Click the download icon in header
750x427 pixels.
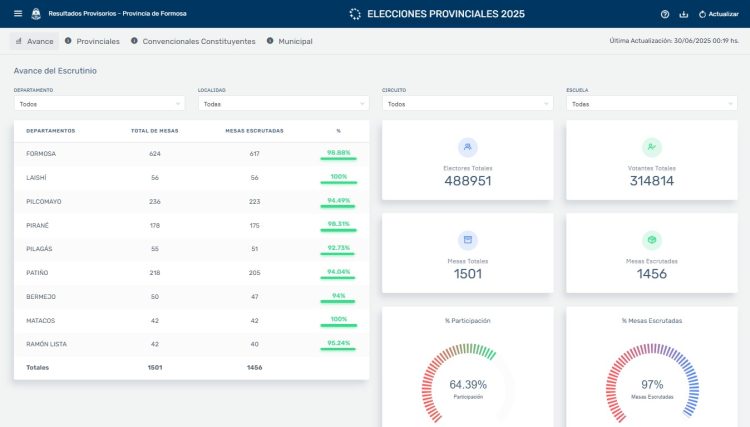pyautogui.click(x=684, y=14)
